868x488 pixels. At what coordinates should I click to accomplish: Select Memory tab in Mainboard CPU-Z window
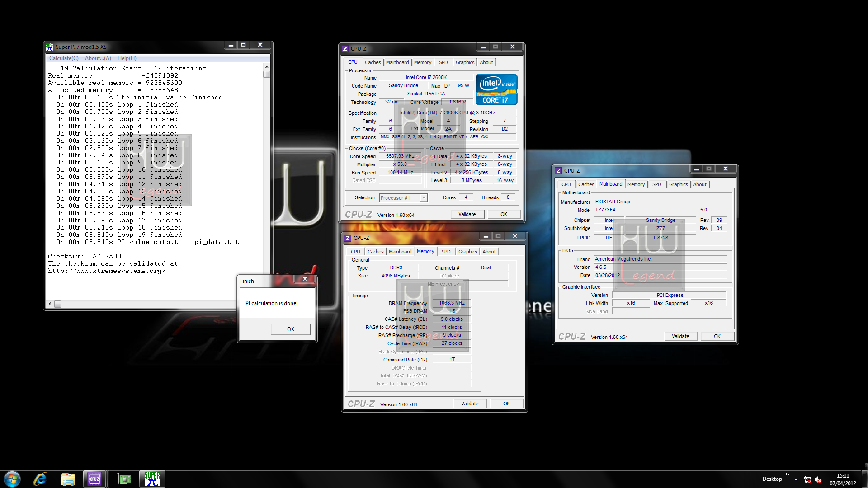click(636, 184)
